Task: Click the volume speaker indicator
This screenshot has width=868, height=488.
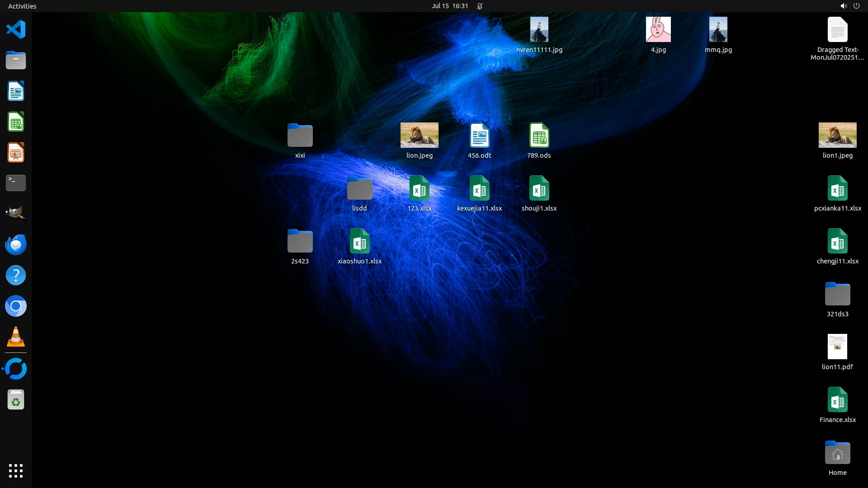Action: (x=843, y=6)
